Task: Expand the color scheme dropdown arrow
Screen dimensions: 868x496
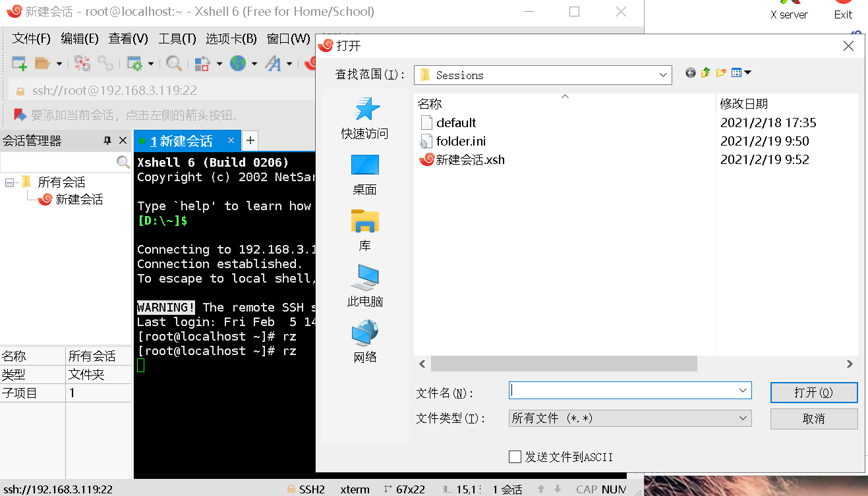Action: coord(219,64)
